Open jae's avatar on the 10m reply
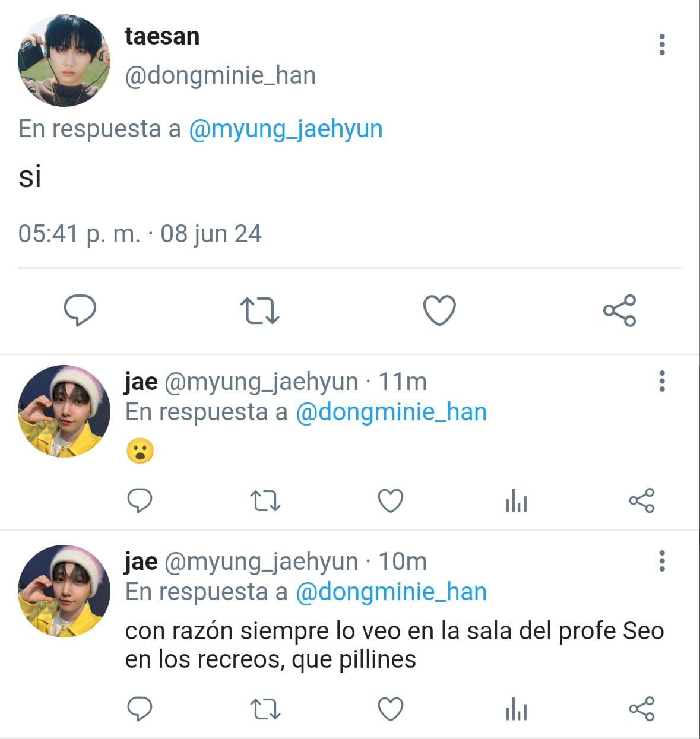The height and width of the screenshot is (739, 700). [64, 591]
